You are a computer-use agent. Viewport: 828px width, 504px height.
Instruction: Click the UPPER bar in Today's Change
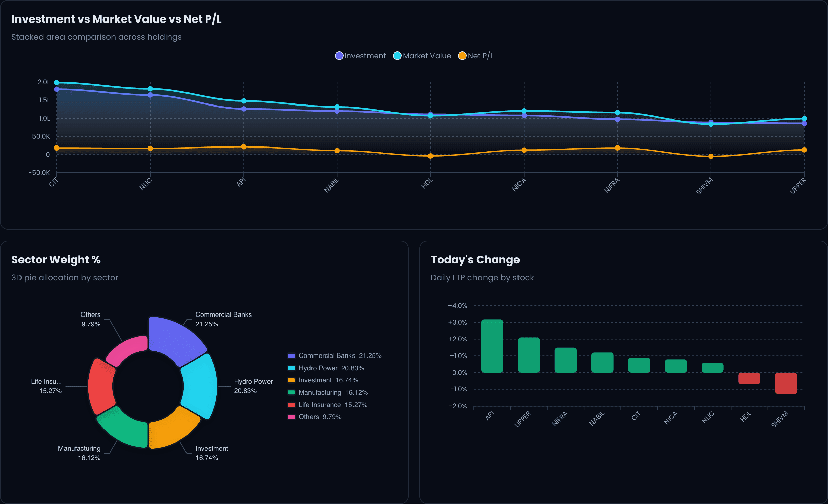529,355
